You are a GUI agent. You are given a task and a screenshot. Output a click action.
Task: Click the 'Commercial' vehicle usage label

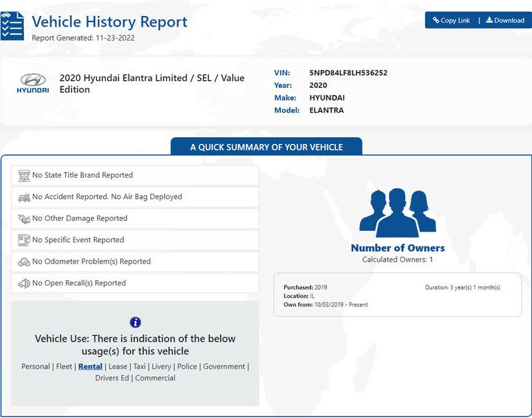(156, 378)
